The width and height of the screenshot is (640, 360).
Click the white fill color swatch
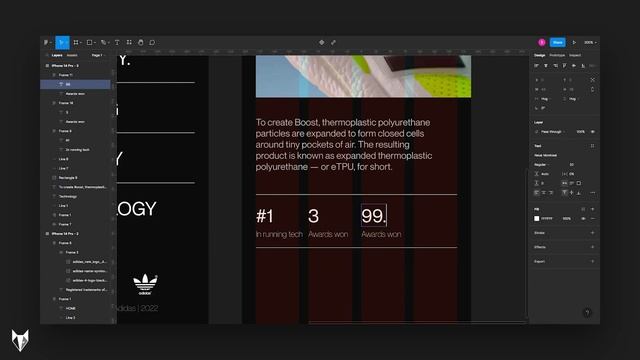pyautogui.click(x=537, y=219)
